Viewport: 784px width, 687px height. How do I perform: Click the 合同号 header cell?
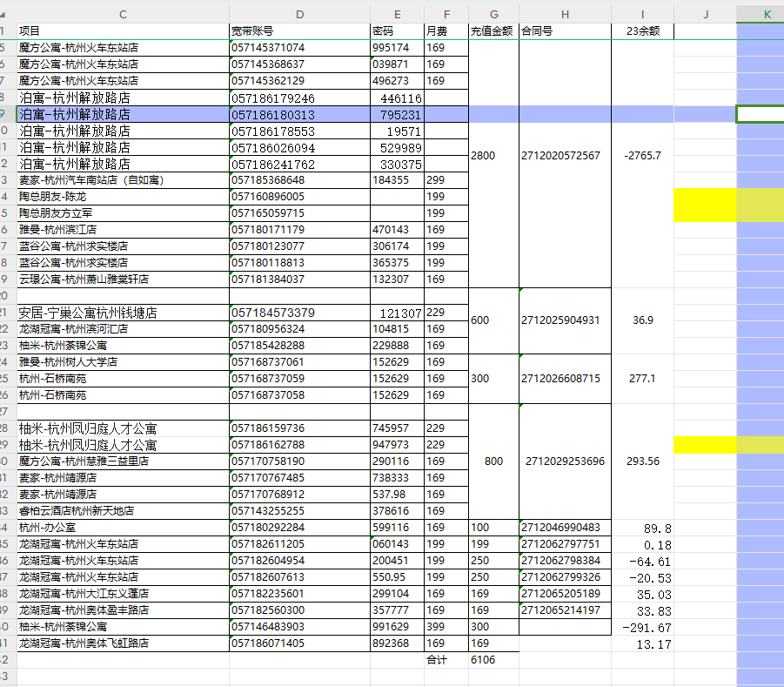[565, 31]
